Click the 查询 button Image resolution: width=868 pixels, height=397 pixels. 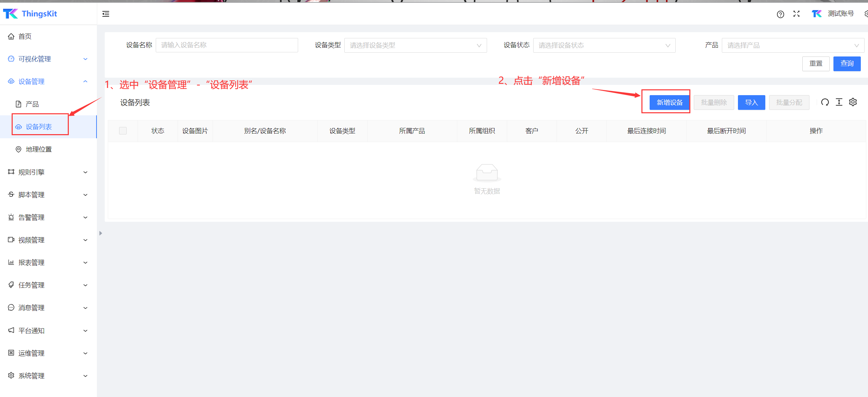[847, 64]
